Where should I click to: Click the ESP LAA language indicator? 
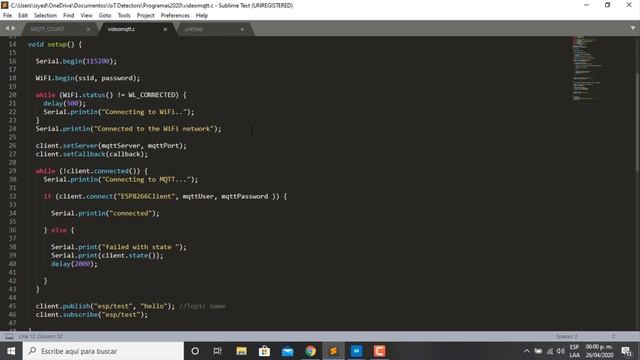[575, 351]
